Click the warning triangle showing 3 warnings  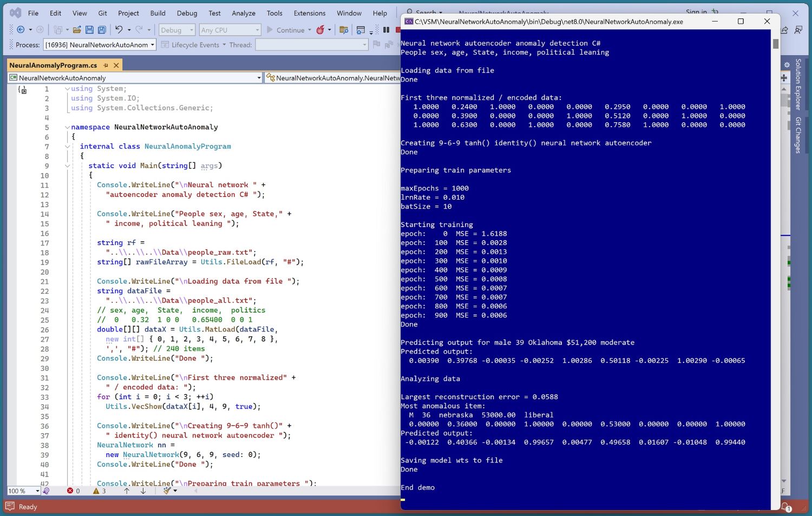pos(96,491)
